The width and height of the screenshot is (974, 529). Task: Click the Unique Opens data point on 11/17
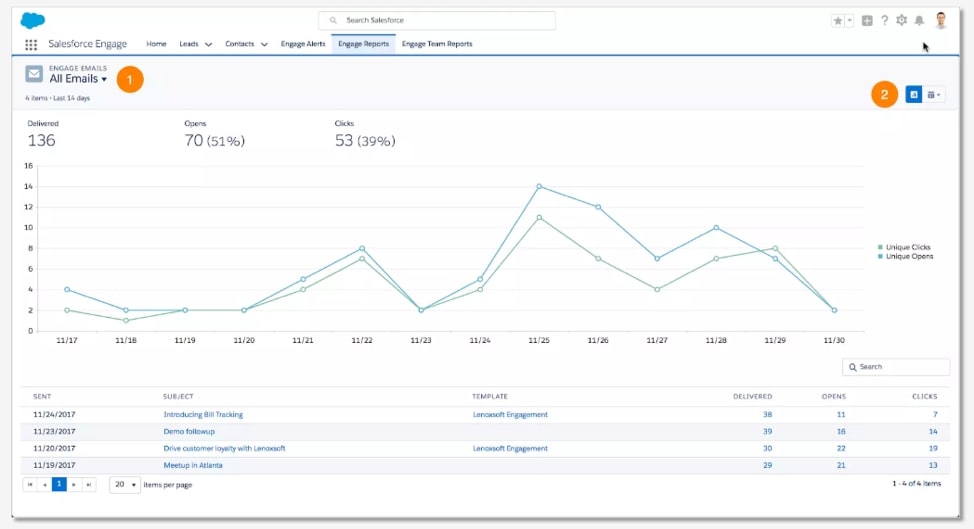point(67,289)
